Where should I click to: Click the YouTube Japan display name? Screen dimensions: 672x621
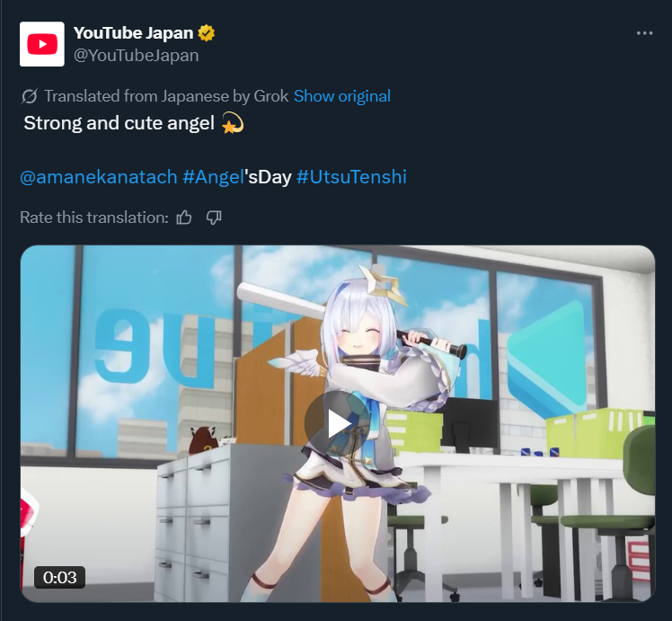(x=133, y=33)
